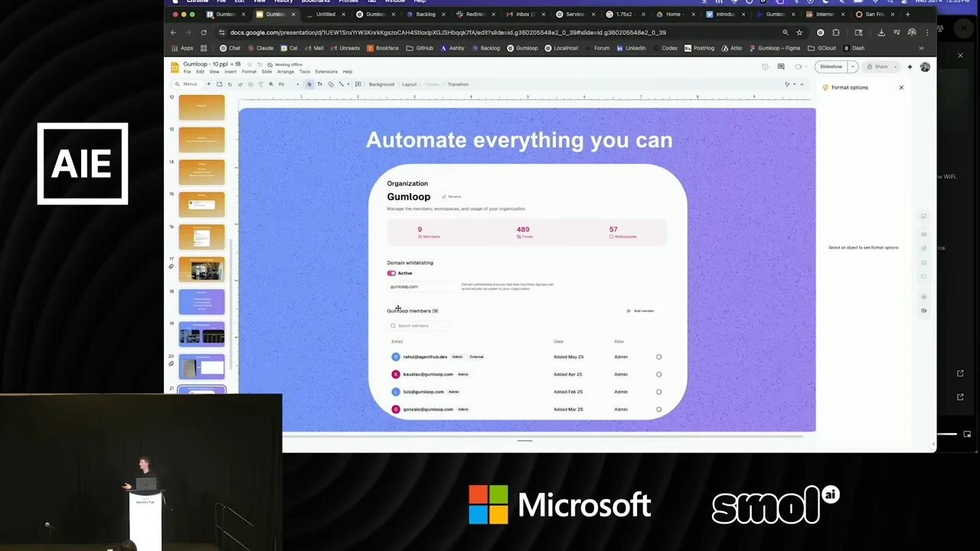Viewport: 980px width, 551px height.
Task: Click the Layout toolbar button
Action: (x=410, y=84)
